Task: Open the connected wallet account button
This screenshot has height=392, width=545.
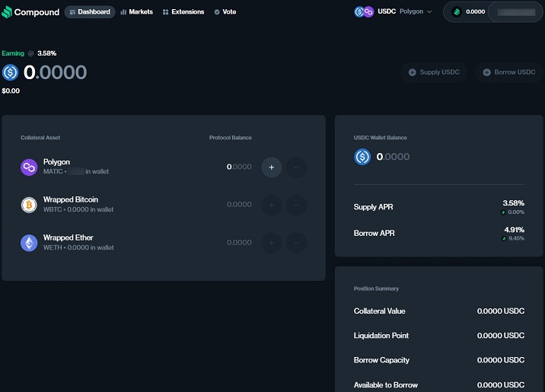Action: click(x=516, y=12)
